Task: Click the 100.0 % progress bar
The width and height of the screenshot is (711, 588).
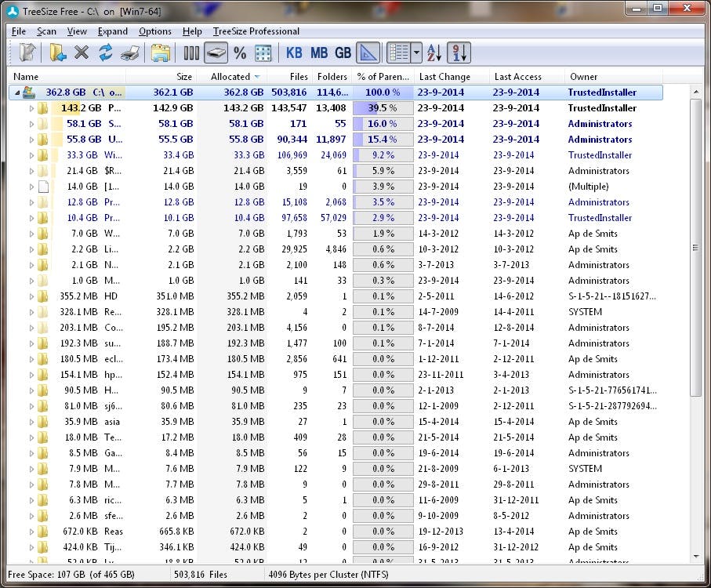Action: tap(383, 93)
